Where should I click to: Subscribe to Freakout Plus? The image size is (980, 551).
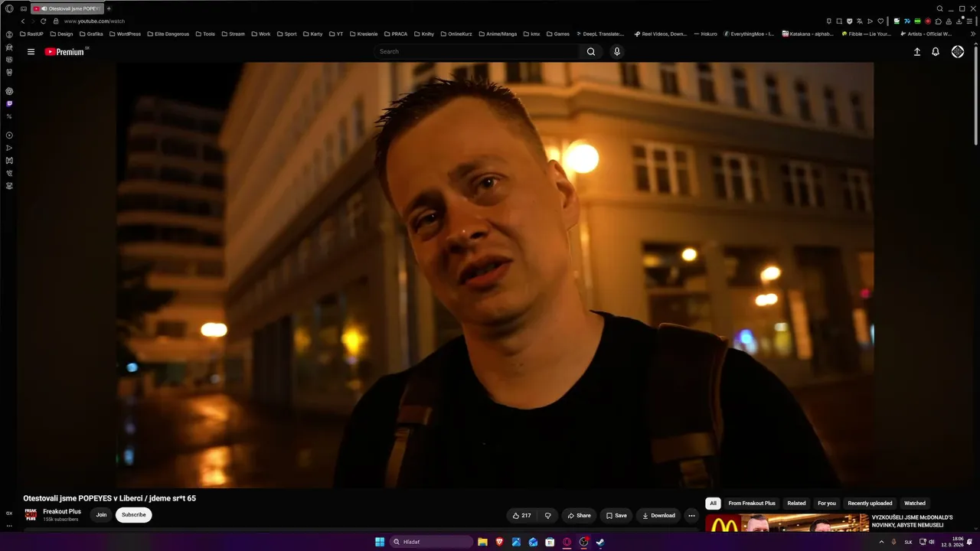coord(133,515)
